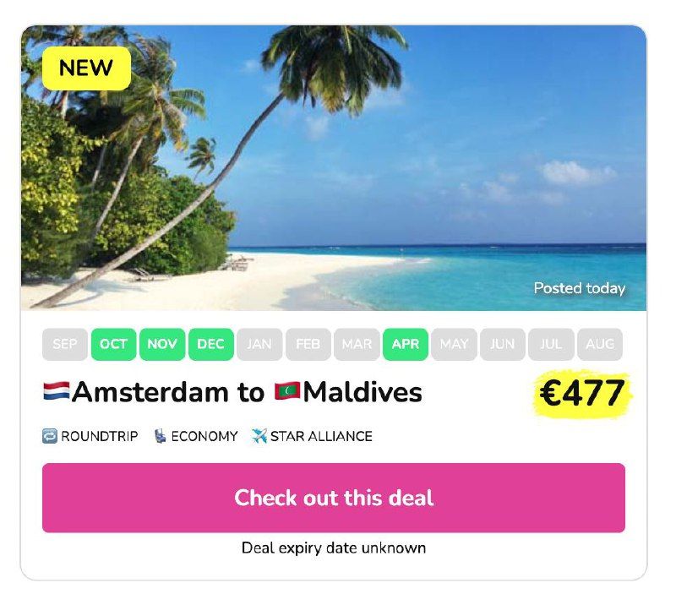Click the €477 highlighted price
Image resolution: width=676 pixels, height=616 pixels.
(582, 393)
